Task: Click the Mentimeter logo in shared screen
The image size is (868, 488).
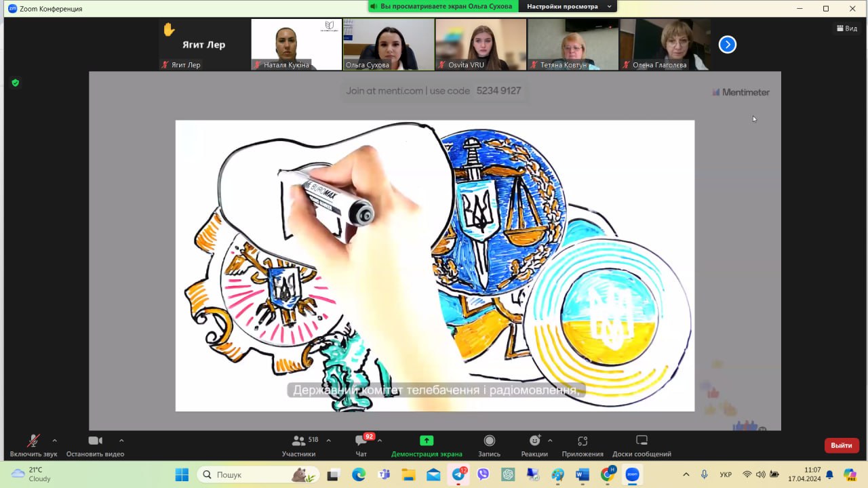Action: [741, 92]
